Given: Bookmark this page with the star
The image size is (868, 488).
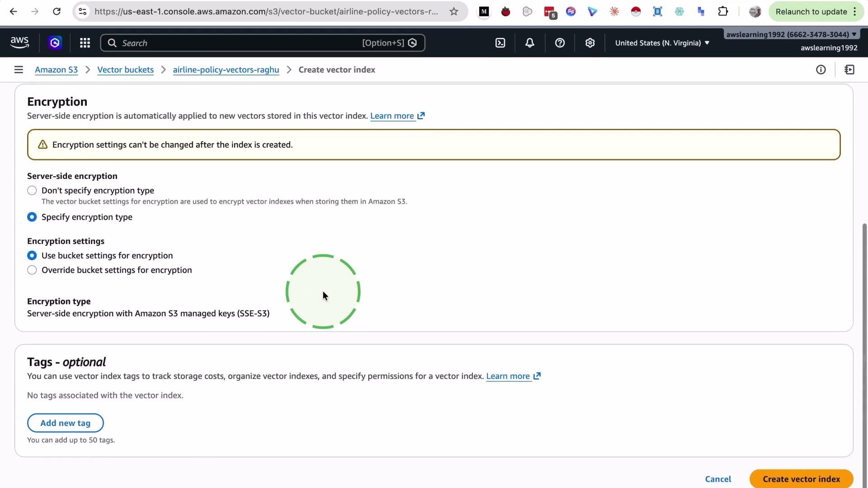Looking at the screenshot, I should pyautogui.click(x=454, y=12).
